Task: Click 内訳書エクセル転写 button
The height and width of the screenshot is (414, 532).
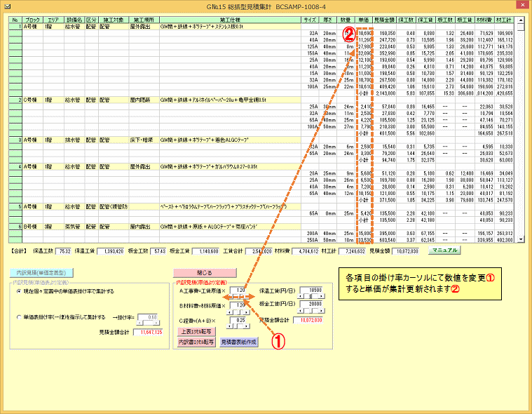Action: pyautogui.click(x=196, y=342)
